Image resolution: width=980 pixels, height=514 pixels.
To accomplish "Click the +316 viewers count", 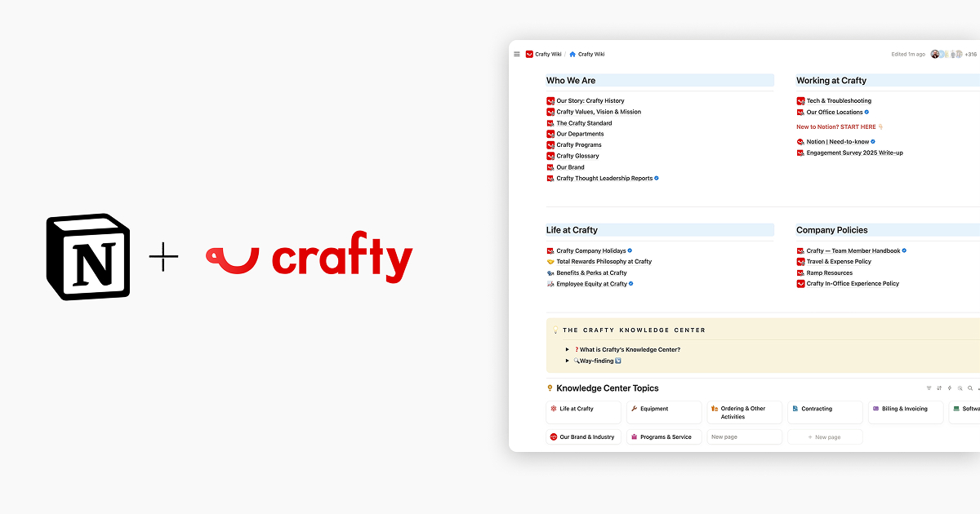I will [x=970, y=55].
